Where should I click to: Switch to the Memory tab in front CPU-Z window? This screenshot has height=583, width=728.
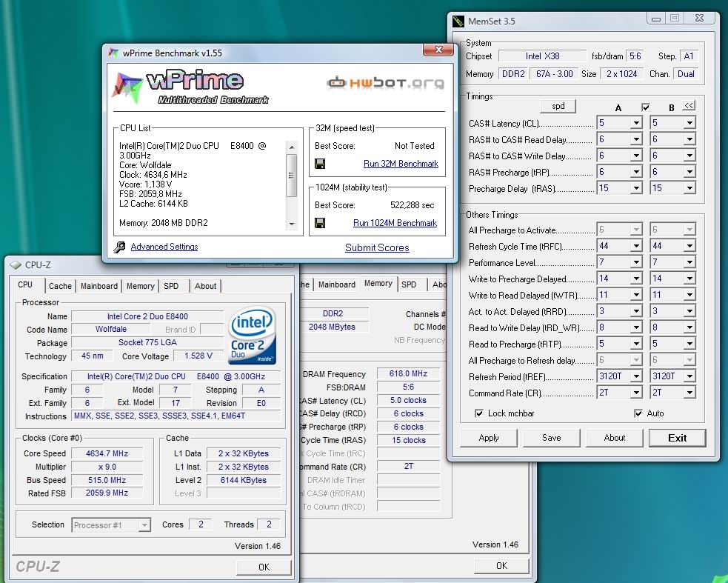click(x=140, y=286)
